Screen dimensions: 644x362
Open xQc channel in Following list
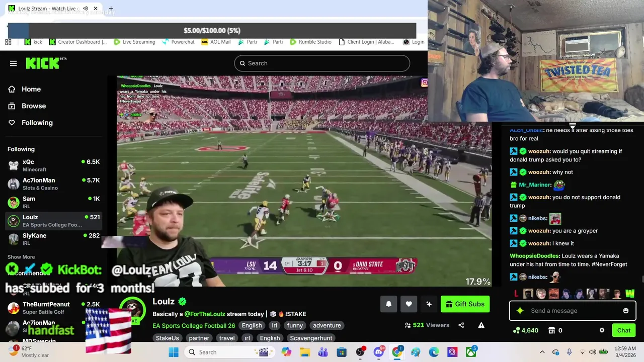point(53,165)
